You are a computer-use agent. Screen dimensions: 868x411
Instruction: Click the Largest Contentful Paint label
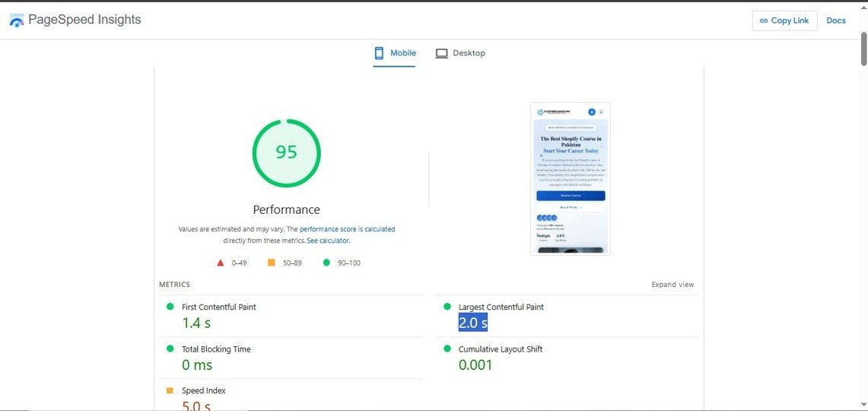point(501,307)
